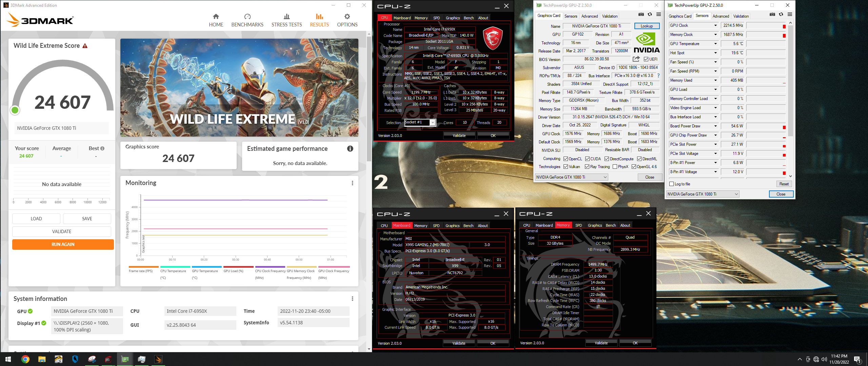This screenshot has height=366, width=868.
Task: Click 3DMark results vertical scrollbar
Action: pos(369,98)
